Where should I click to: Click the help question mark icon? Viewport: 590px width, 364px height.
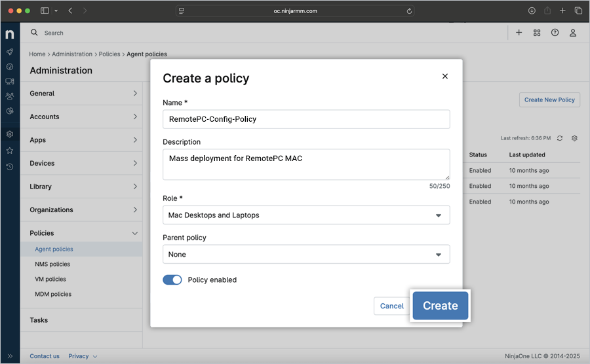[x=555, y=33]
